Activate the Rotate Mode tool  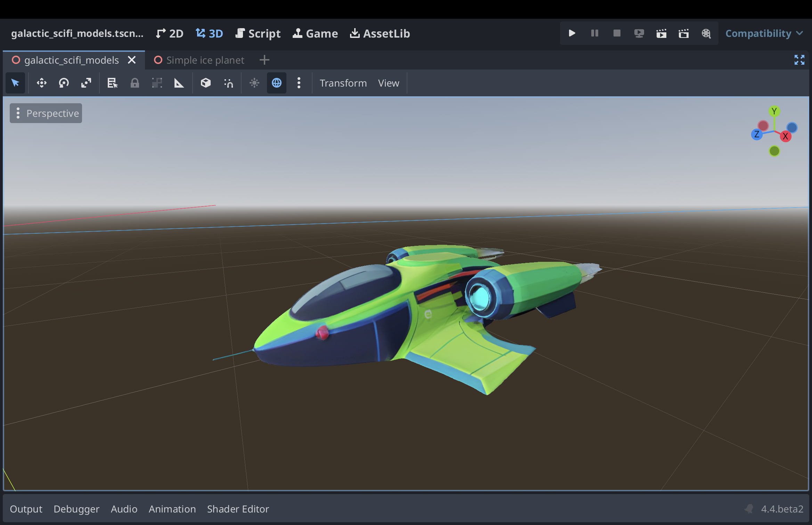coord(64,83)
